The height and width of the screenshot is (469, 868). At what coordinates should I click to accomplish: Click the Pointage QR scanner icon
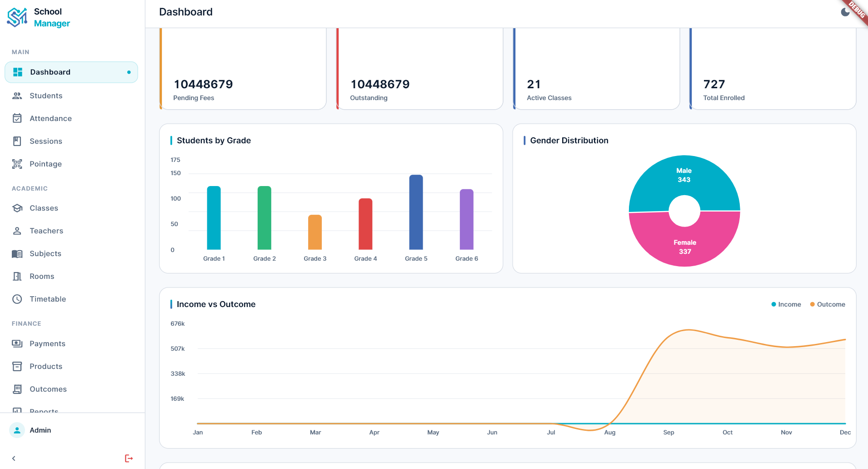pyautogui.click(x=17, y=164)
